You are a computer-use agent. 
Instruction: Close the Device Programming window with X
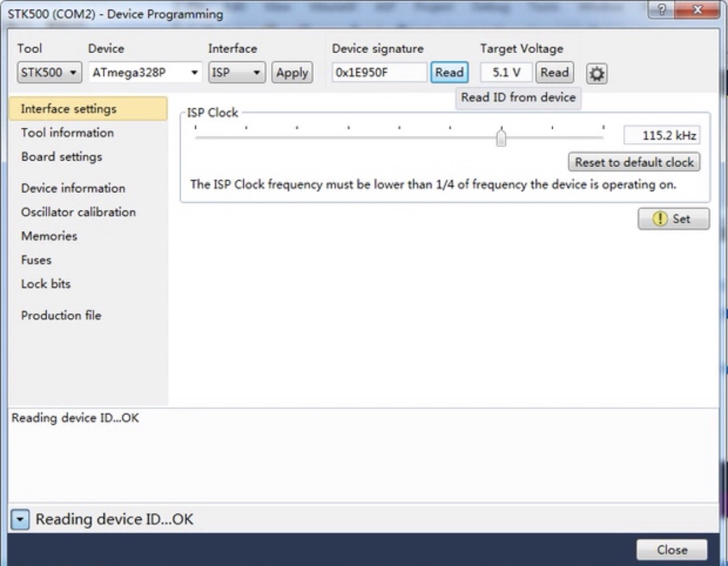(x=697, y=9)
